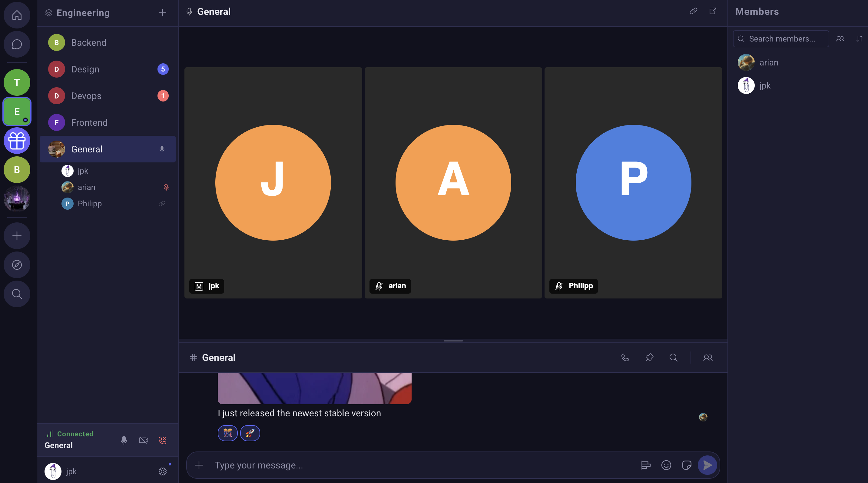Open pinned messages with pin icon
This screenshot has height=483, width=868.
649,358
